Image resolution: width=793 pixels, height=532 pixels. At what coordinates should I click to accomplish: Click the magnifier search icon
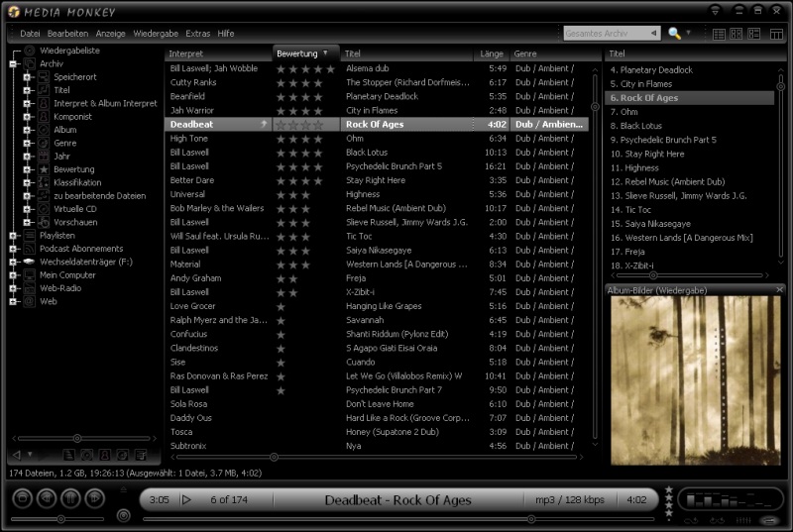pyautogui.click(x=674, y=34)
